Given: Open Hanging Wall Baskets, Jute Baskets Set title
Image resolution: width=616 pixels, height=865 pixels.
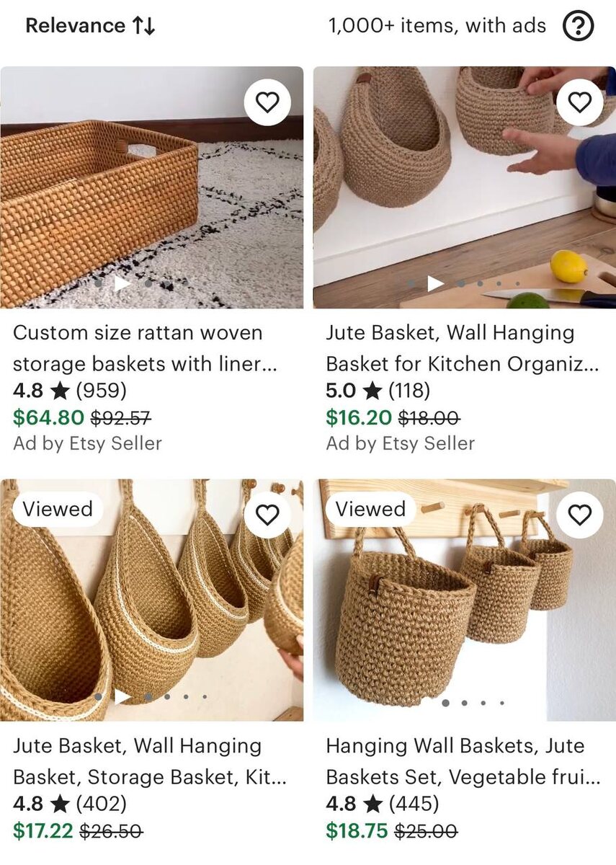Looking at the screenshot, I should (x=463, y=761).
